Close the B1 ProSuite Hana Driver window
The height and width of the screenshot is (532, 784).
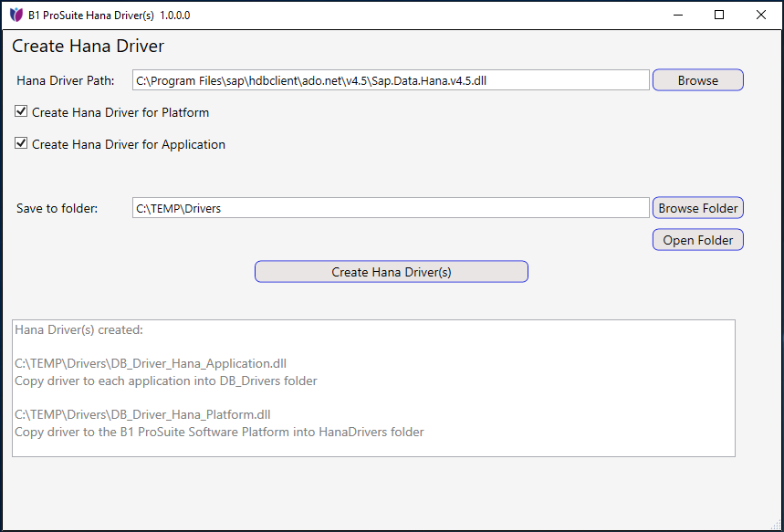761,16
